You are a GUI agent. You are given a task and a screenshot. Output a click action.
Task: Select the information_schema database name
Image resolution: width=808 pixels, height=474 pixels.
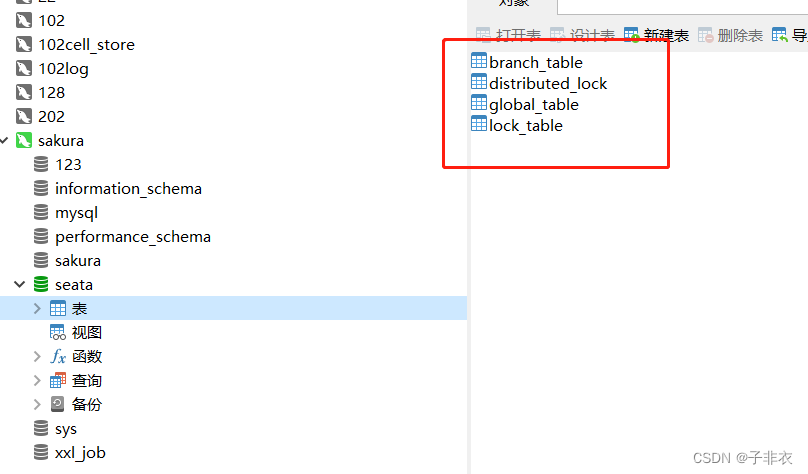coord(128,189)
